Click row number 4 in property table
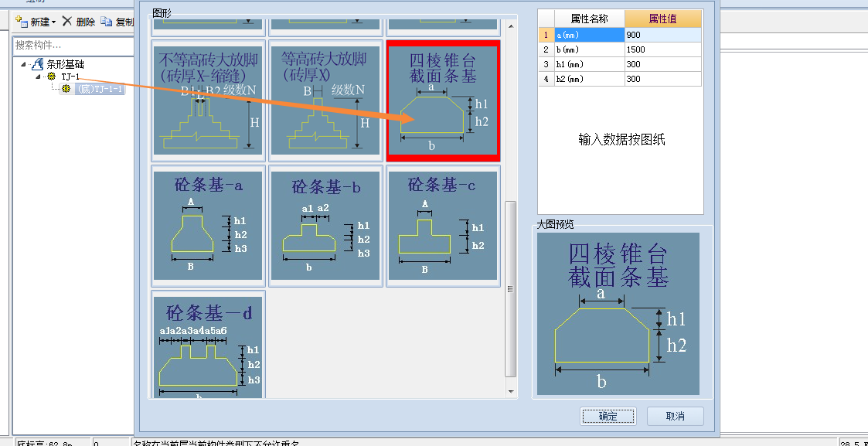Screen dimensions: 868x446 pyautogui.click(x=546, y=79)
